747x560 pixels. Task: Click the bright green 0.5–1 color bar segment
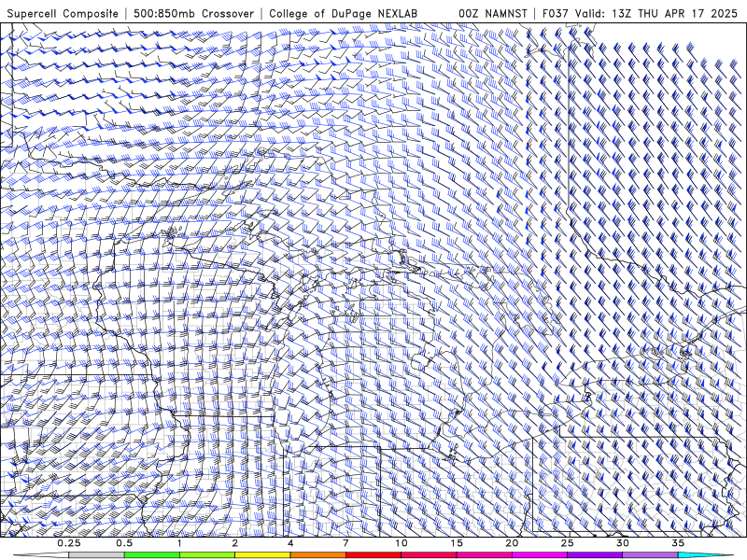(x=151, y=555)
